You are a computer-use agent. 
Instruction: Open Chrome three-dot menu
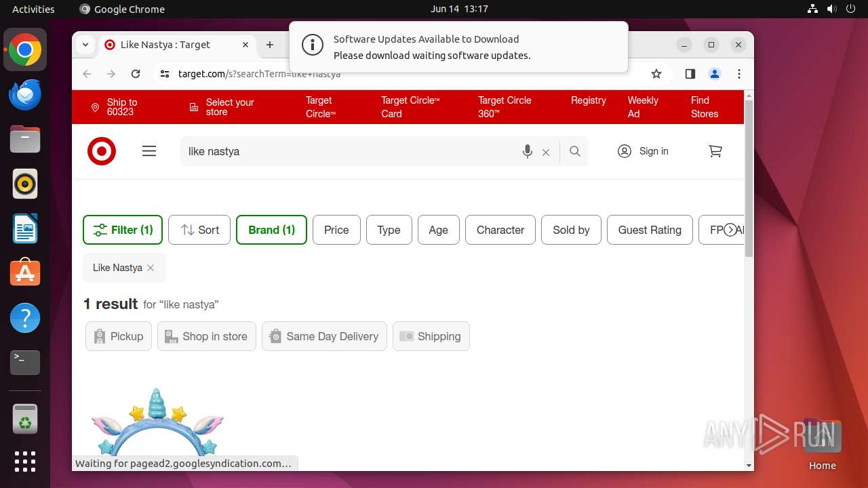pos(739,74)
